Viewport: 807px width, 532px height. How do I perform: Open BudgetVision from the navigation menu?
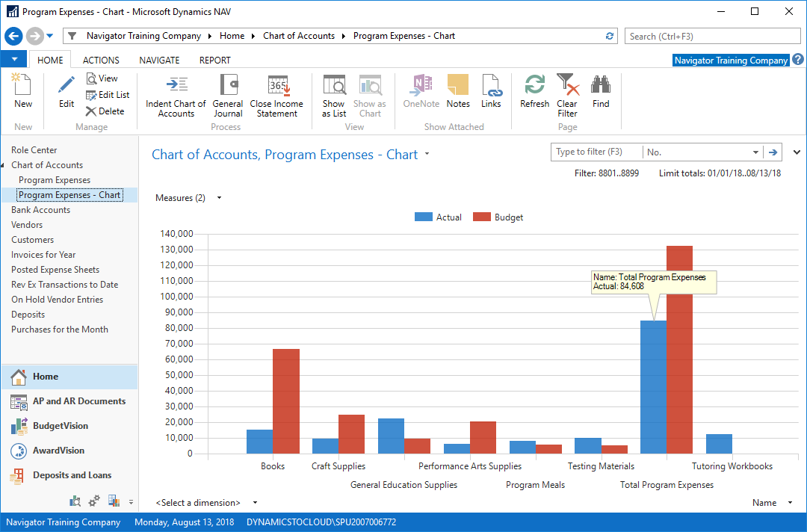pos(60,426)
